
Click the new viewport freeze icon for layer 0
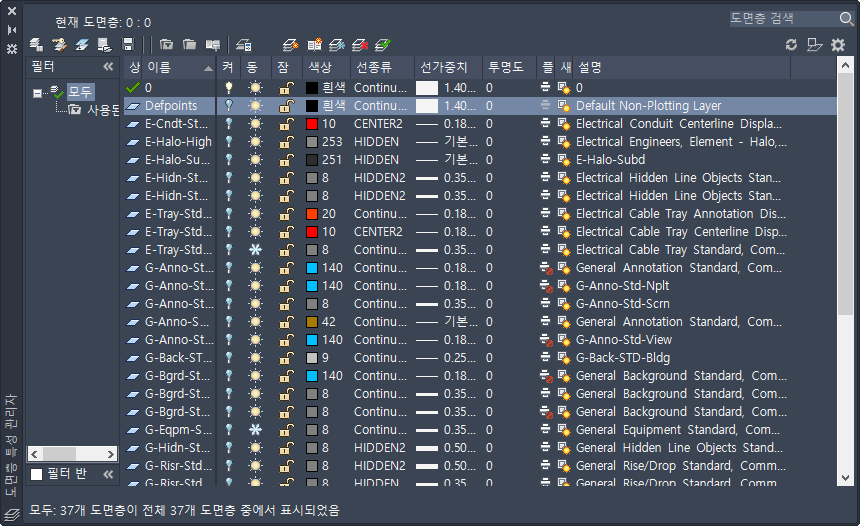pyautogui.click(x=564, y=88)
